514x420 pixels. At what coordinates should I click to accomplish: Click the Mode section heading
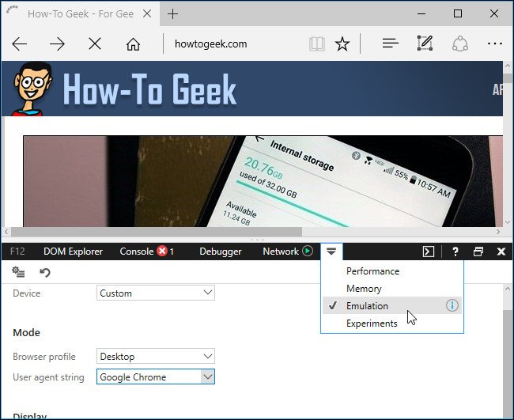(26, 332)
